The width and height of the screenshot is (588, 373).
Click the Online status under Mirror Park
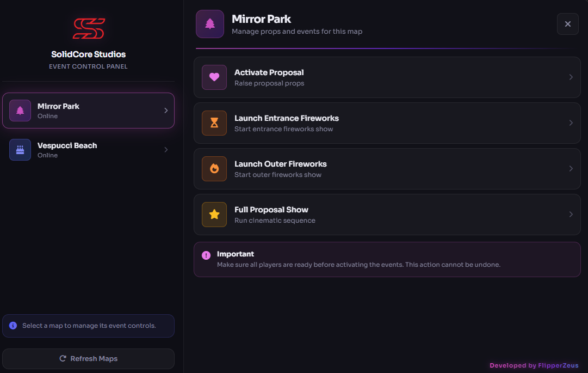[x=48, y=117]
